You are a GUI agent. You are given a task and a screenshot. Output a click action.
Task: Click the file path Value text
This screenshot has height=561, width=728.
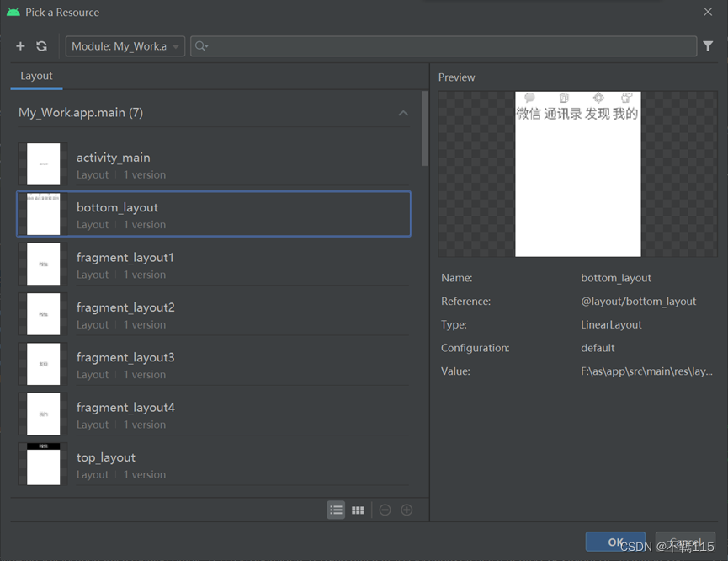tap(646, 371)
